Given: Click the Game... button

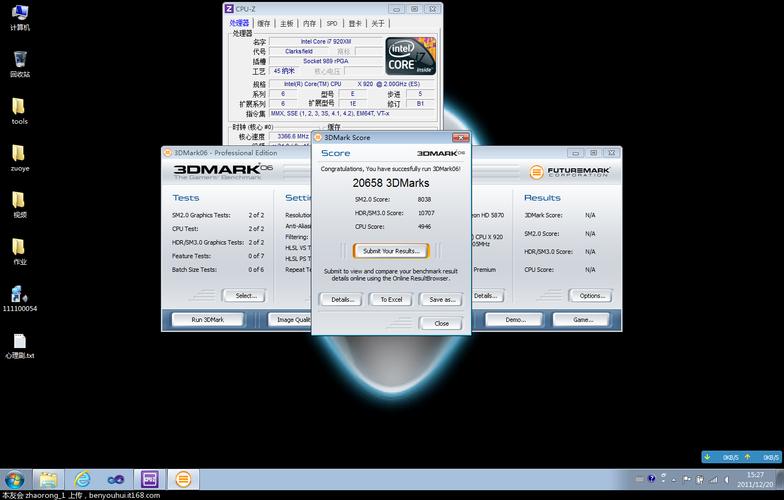Looking at the screenshot, I should [582, 320].
